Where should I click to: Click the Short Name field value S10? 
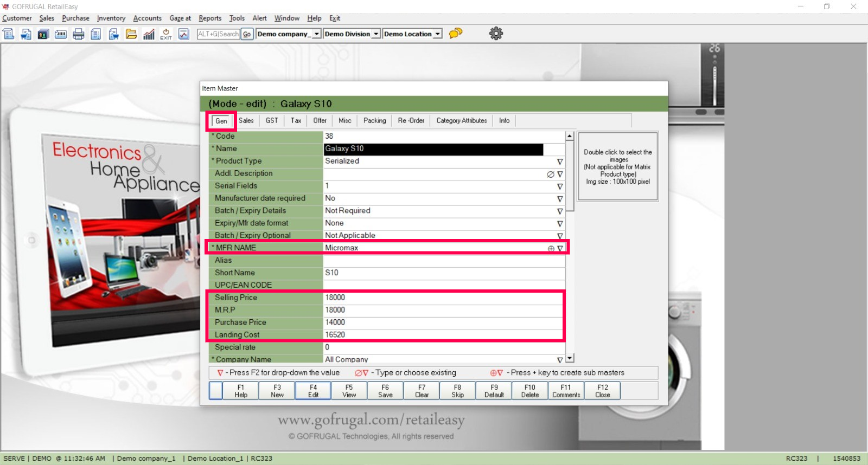point(444,273)
